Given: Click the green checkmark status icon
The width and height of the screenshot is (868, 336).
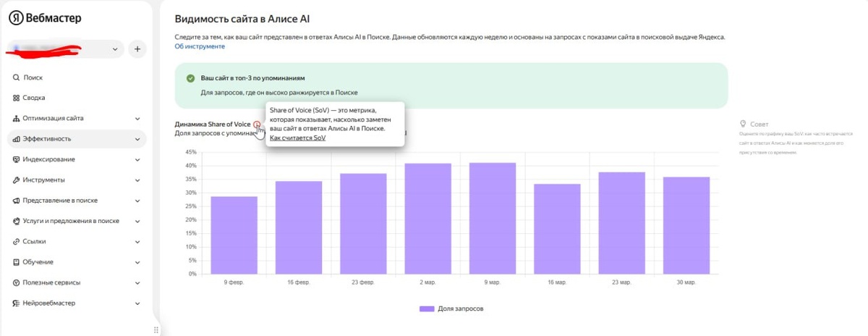Looking at the screenshot, I should pos(190,78).
